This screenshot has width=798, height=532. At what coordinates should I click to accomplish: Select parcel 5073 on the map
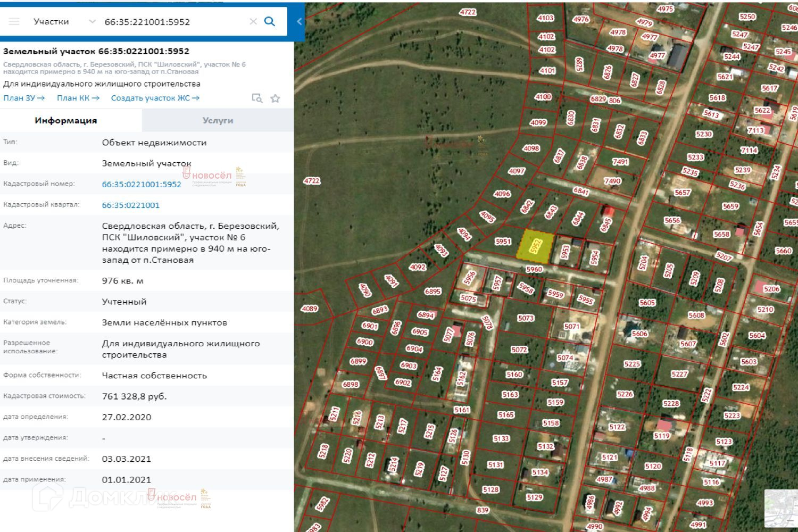pyautogui.click(x=526, y=318)
